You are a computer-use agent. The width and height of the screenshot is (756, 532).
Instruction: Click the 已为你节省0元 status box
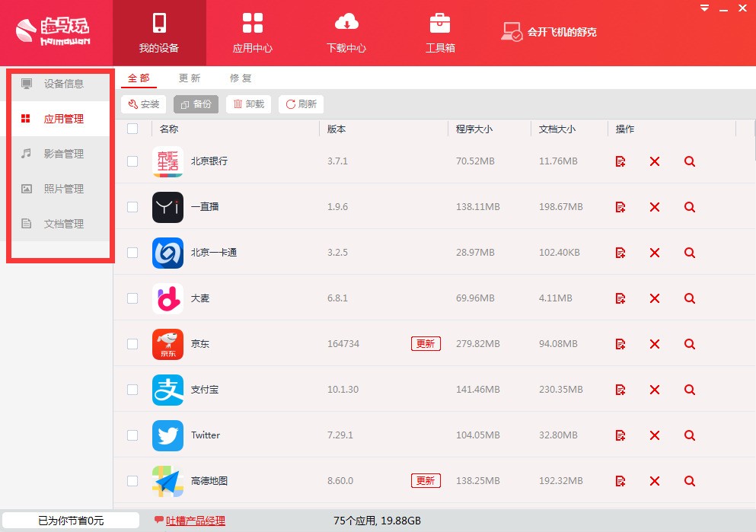[71, 521]
